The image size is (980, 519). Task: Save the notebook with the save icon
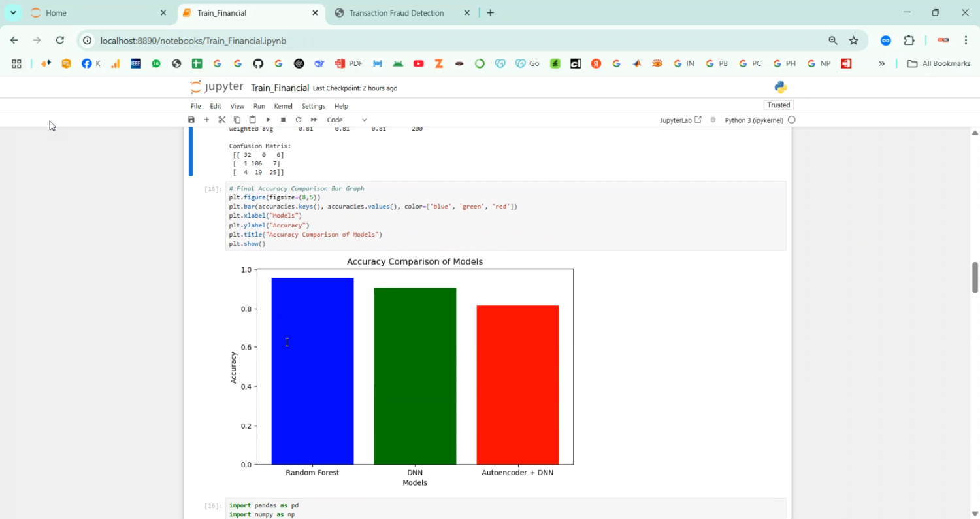tap(191, 120)
